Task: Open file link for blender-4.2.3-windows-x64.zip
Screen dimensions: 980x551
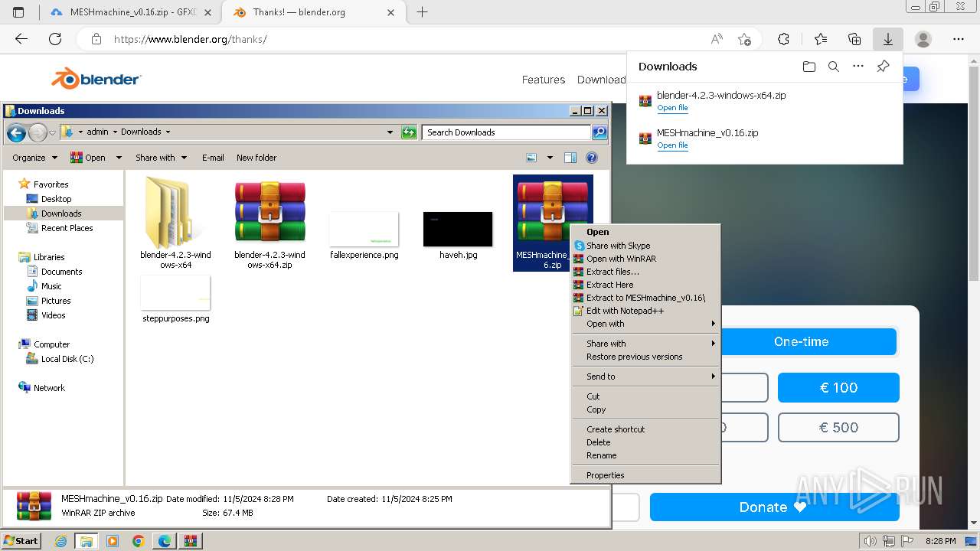Action: 672,108
